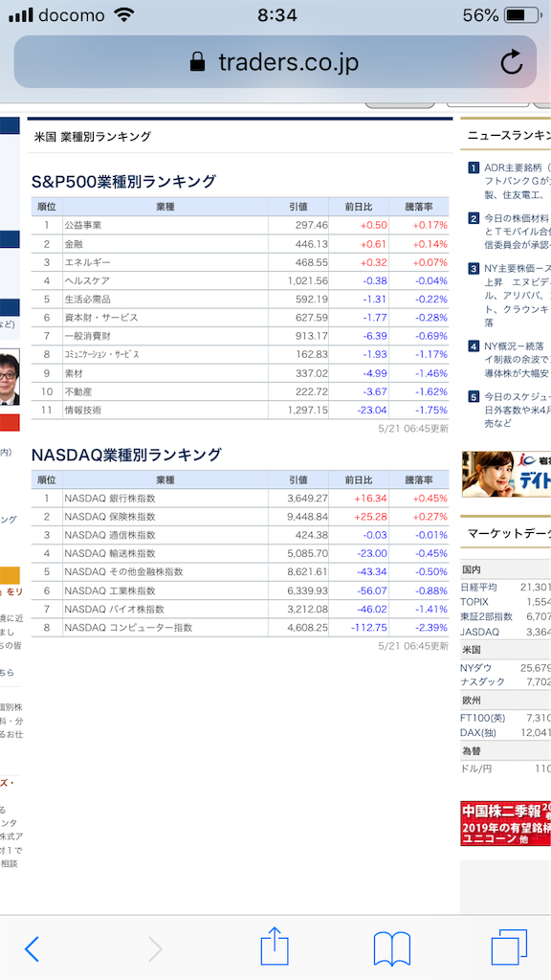Tap NASDAQ バイオ株指数 row
Viewport: 551px width, 980px height.
click(240, 609)
